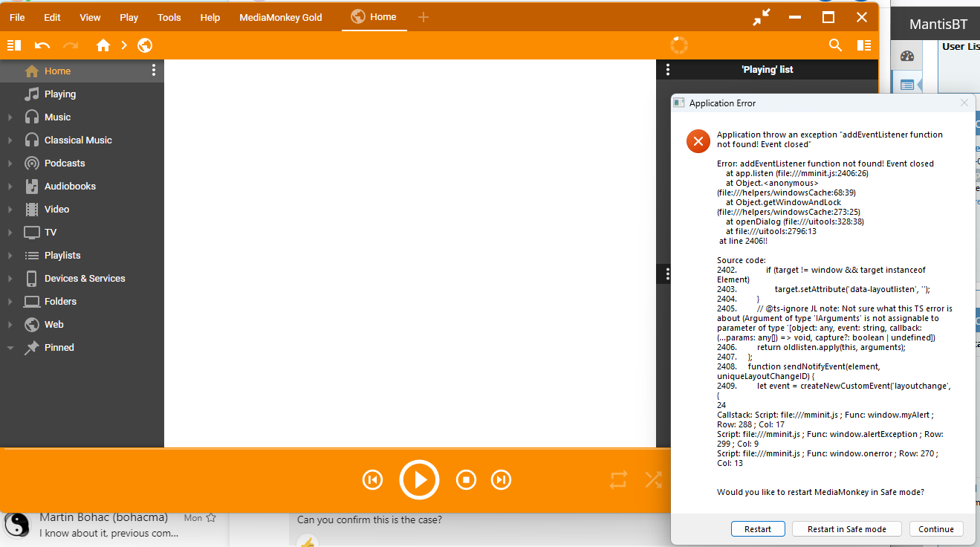The height and width of the screenshot is (547, 980).
Task: Go to Home via house toolbar icon
Action: [x=103, y=45]
